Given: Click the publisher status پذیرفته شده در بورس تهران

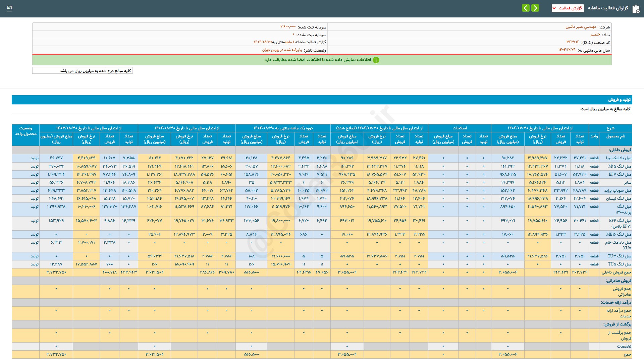Looking at the screenshot, I should pyautogui.click(x=282, y=50).
